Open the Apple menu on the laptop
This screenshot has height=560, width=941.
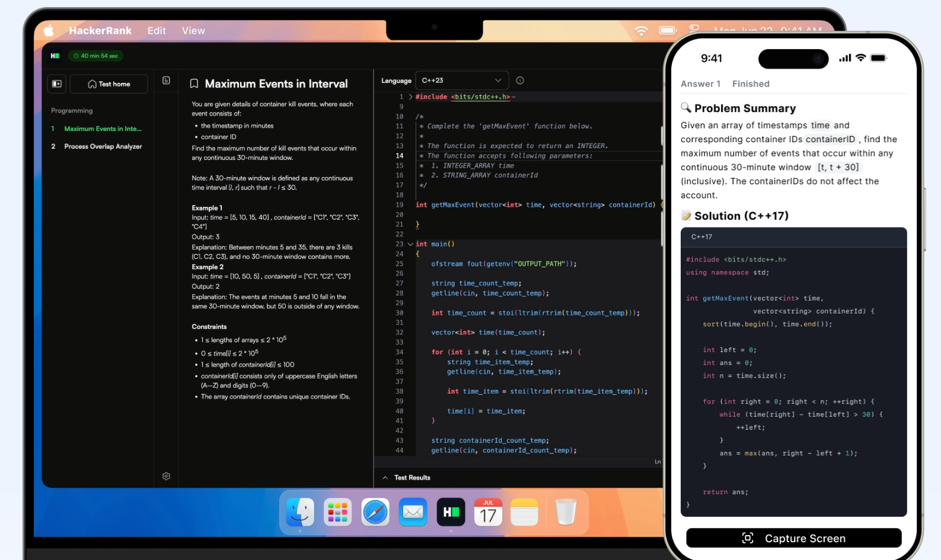coord(49,30)
